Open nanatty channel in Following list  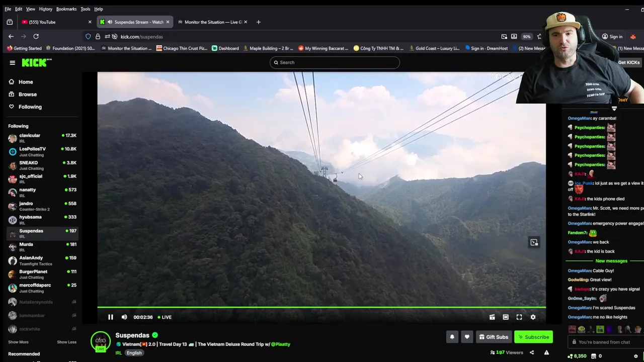click(42, 192)
